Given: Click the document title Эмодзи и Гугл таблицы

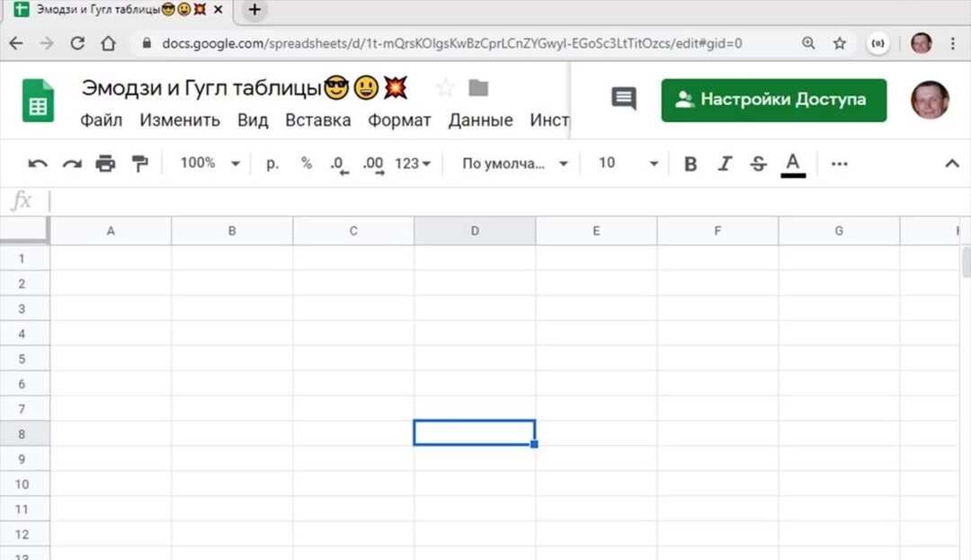Looking at the screenshot, I should (x=245, y=88).
